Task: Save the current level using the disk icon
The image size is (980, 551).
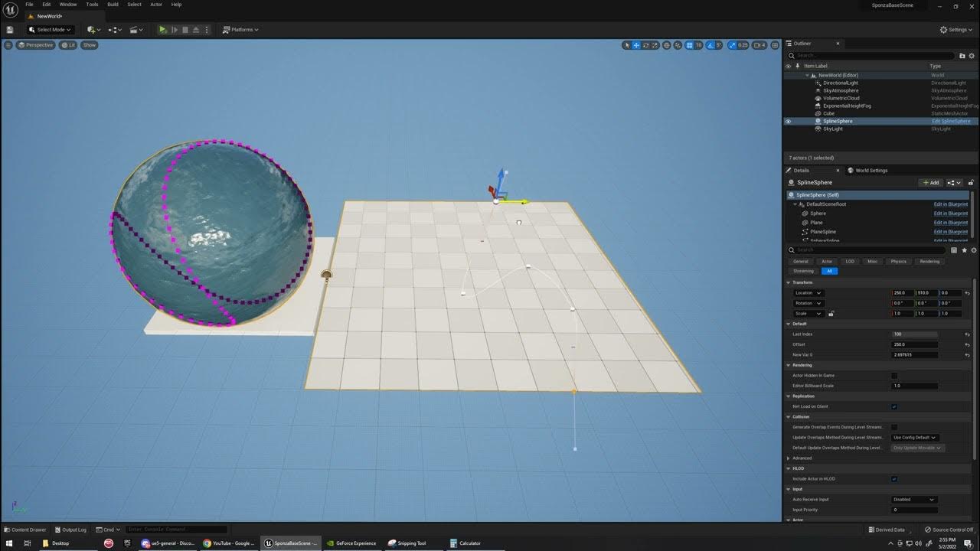Action: pos(10,30)
